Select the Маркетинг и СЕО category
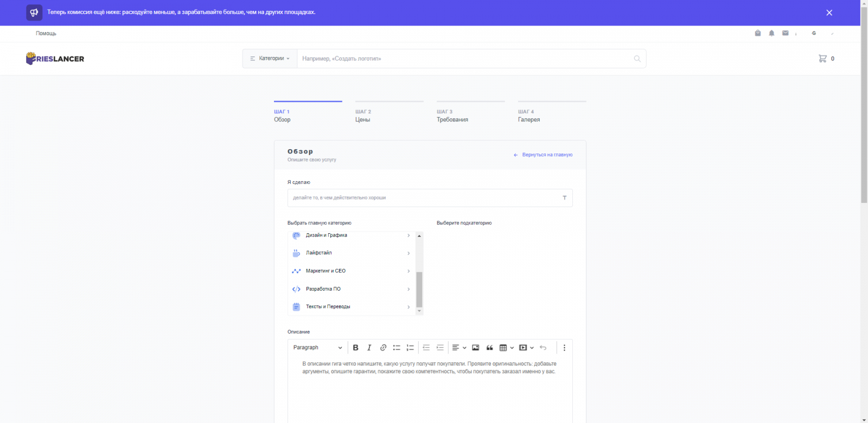The height and width of the screenshot is (423, 868). click(351, 271)
